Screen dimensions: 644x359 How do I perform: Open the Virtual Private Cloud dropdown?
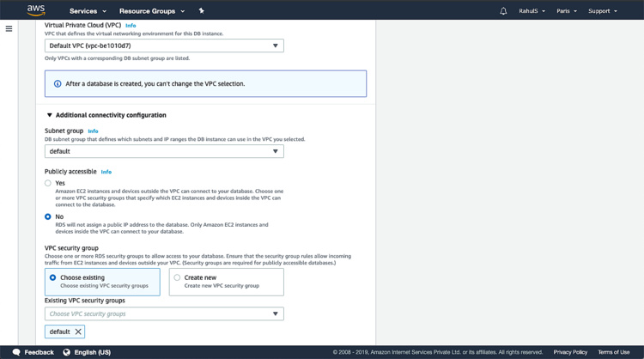(164, 46)
